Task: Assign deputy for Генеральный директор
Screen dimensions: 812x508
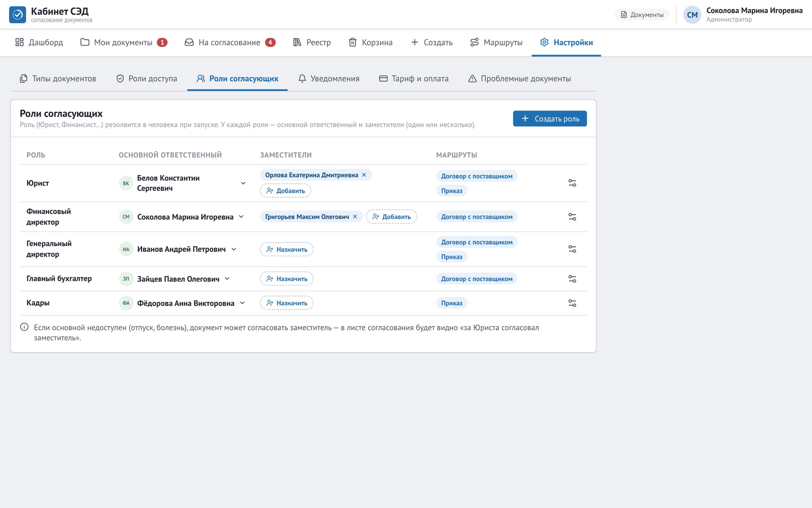Action: (287, 249)
